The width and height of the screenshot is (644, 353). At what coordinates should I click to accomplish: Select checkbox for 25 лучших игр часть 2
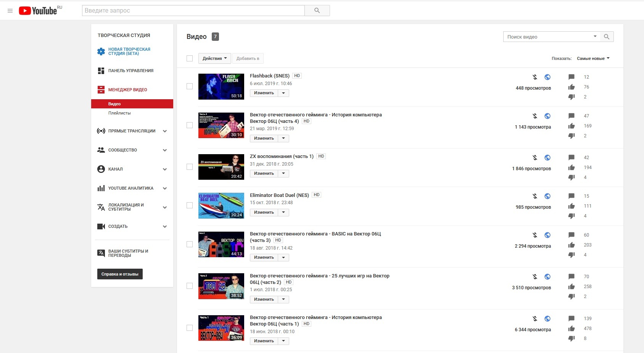(x=190, y=286)
